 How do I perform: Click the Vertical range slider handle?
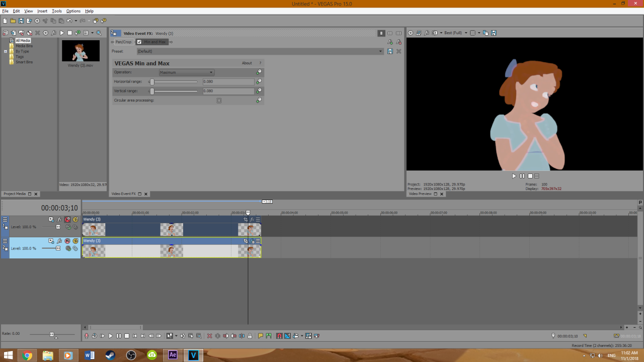(152, 91)
